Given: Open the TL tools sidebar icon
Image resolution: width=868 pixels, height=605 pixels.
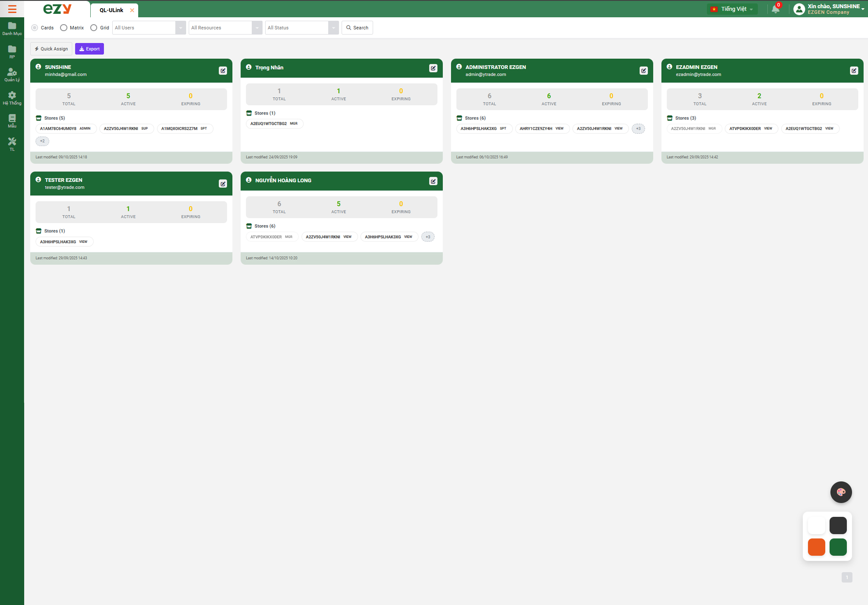Looking at the screenshot, I should tap(12, 144).
